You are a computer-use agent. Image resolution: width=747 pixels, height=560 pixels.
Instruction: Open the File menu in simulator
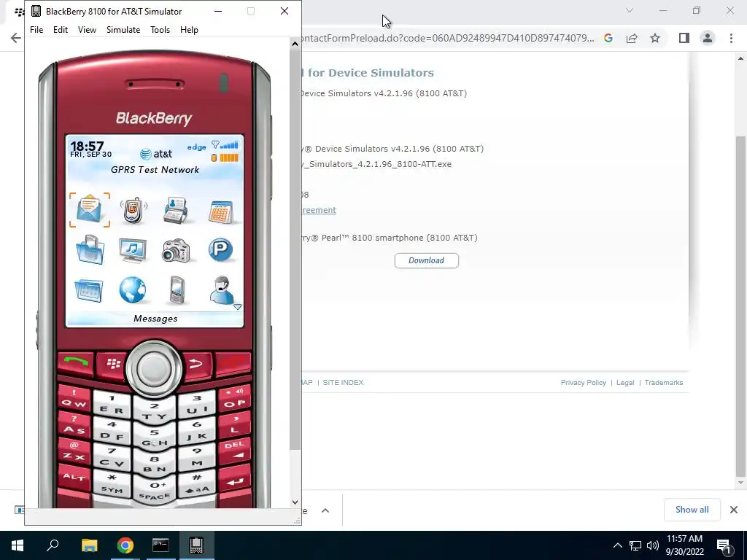coord(36,29)
